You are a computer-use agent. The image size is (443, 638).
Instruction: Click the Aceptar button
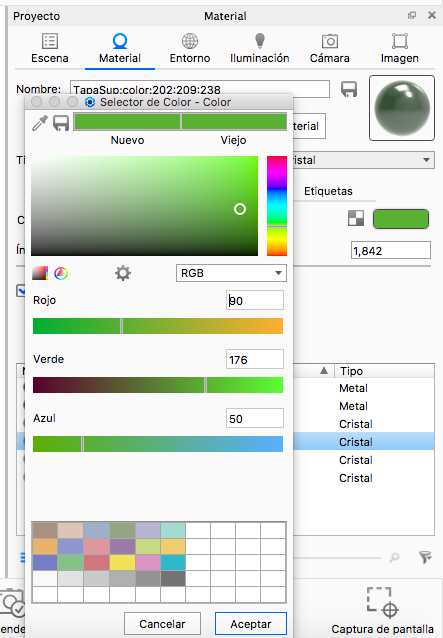coord(251,624)
